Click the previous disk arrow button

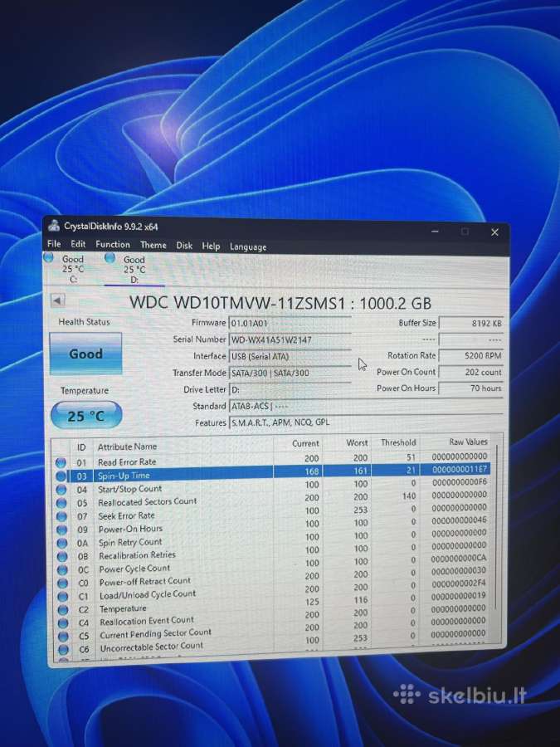[x=57, y=300]
